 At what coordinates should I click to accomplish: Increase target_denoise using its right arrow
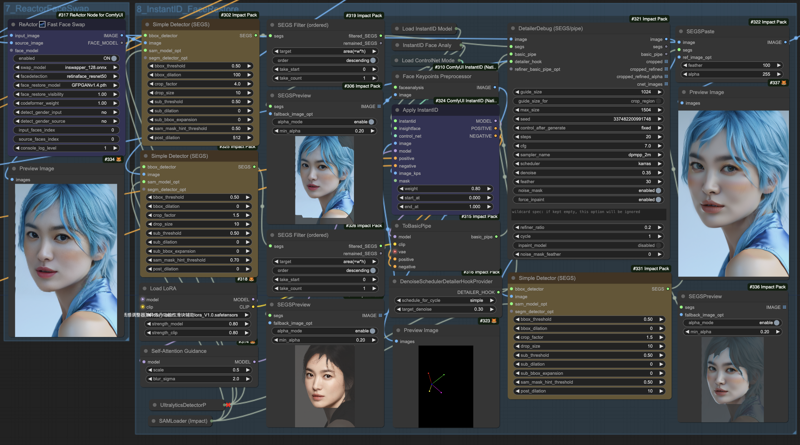coord(491,309)
